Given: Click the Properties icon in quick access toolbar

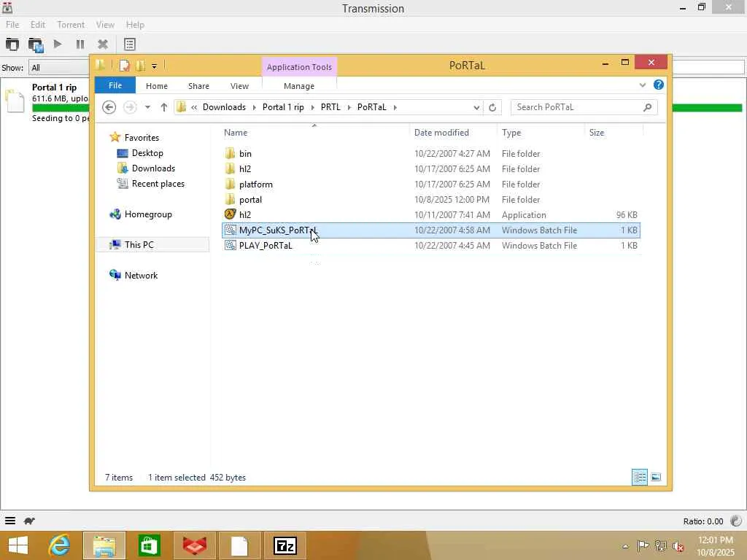Looking at the screenshot, I should [x=124, y=65].
